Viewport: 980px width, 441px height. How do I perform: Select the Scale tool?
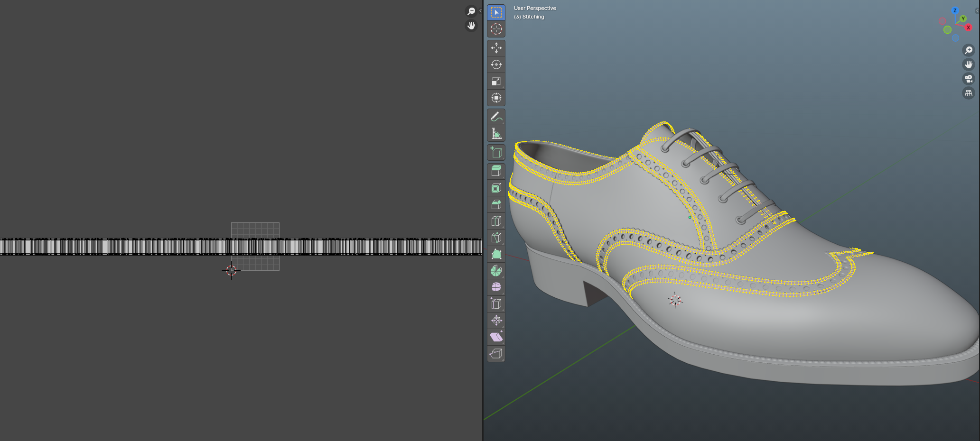pyautogui.click(x=496, y=81)
